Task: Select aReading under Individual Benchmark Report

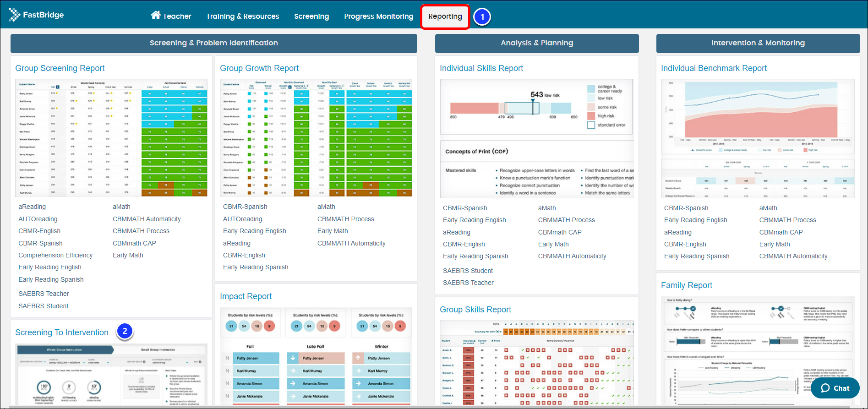Action: [678, 232]
